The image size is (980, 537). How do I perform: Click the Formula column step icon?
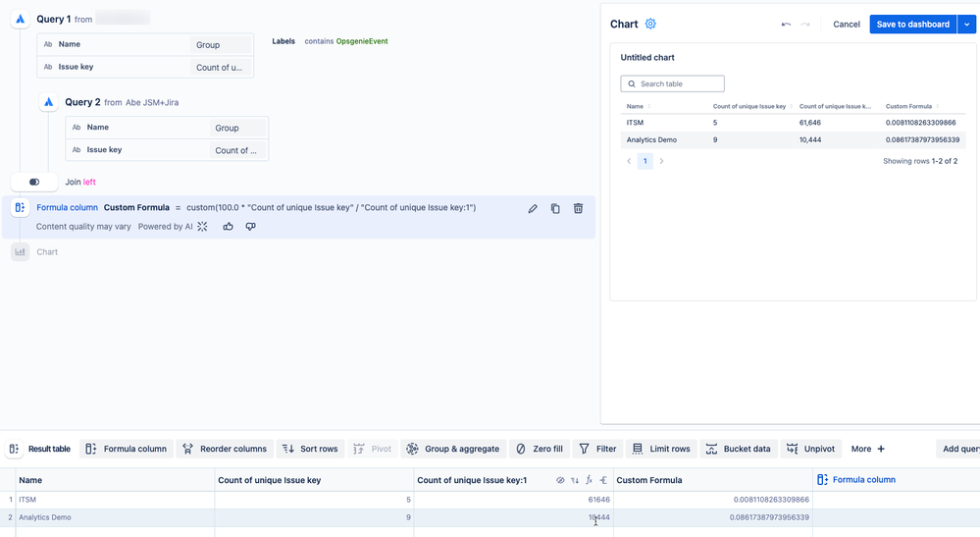20,207
